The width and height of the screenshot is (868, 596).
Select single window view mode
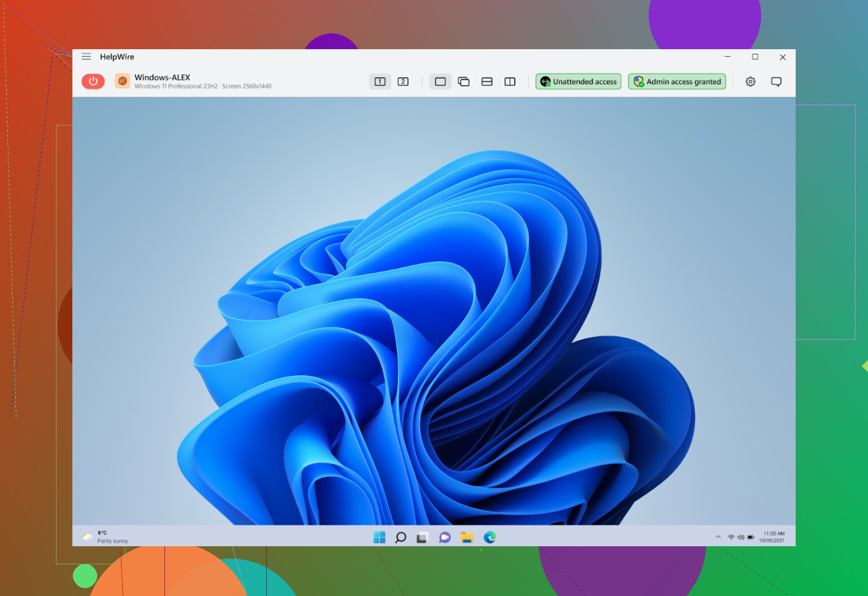pos(440,81)
